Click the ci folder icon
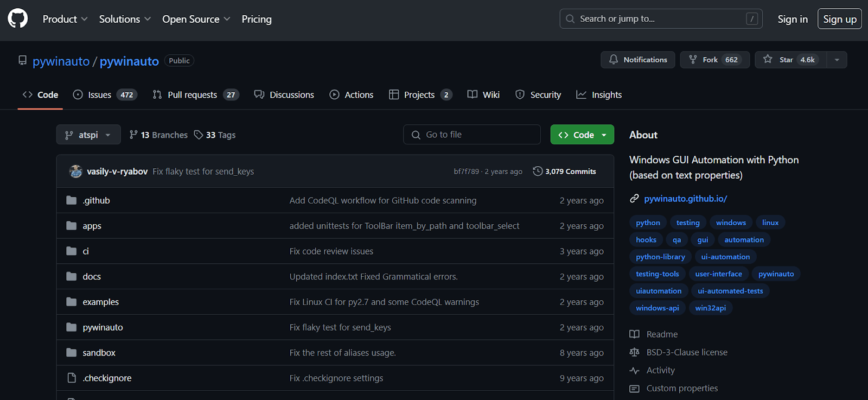 coord(71,251)
